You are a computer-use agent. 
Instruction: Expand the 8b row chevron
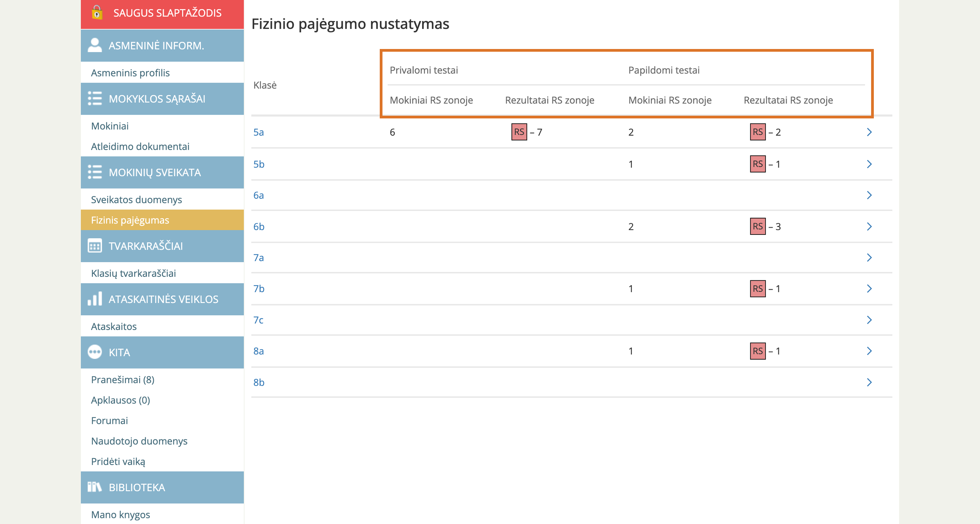(x=869, y=382)
